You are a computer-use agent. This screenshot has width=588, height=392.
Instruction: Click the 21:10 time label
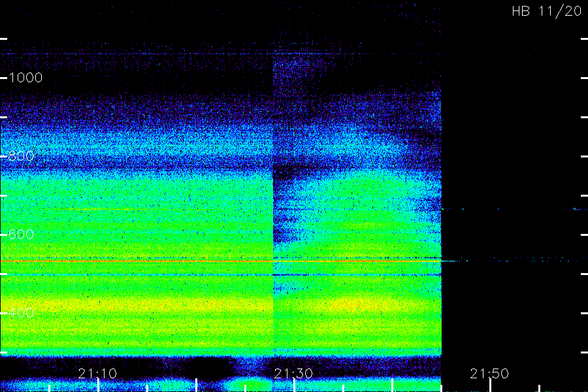97,373
